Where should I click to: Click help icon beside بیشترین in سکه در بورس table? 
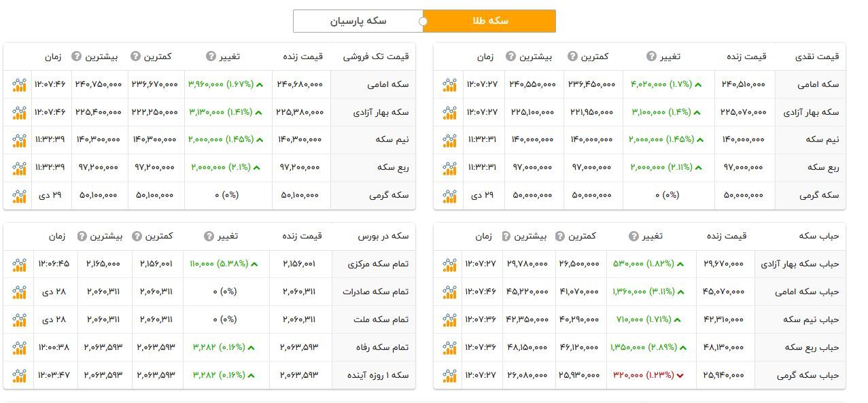[82, 236]
